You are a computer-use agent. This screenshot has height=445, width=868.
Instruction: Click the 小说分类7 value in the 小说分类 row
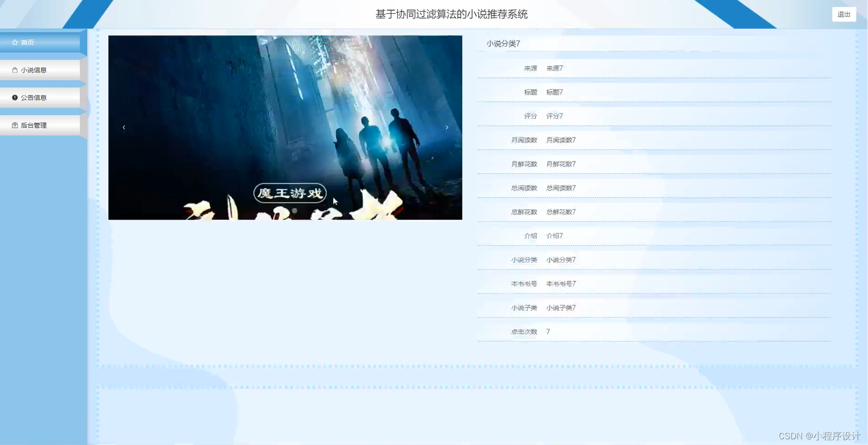click(x=561, y=260)
